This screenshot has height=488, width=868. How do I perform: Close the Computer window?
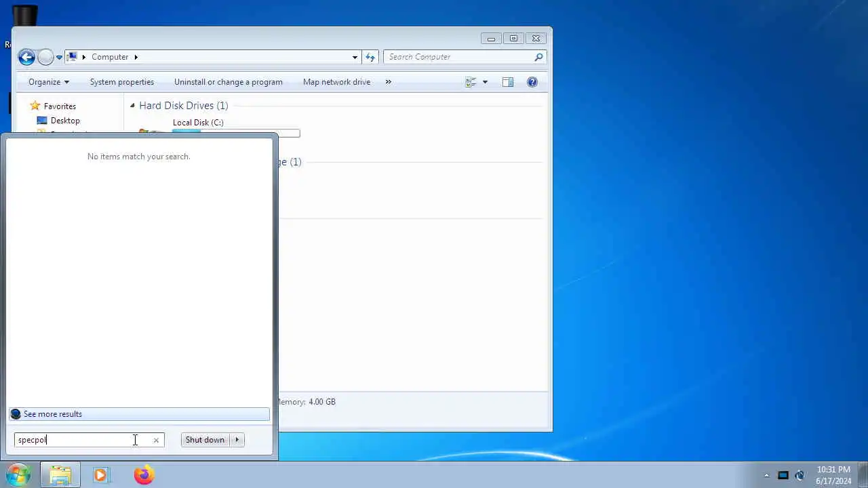[536, 39]
